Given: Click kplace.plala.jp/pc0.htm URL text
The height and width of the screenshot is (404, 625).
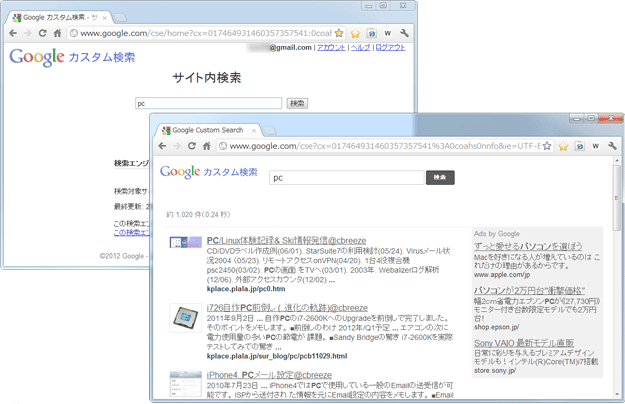Looking at the screenshot, I should tap(246, 289).
